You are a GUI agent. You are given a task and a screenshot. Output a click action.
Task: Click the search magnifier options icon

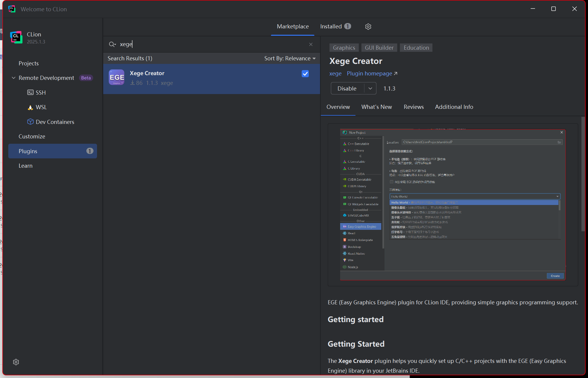coord(112,44)
